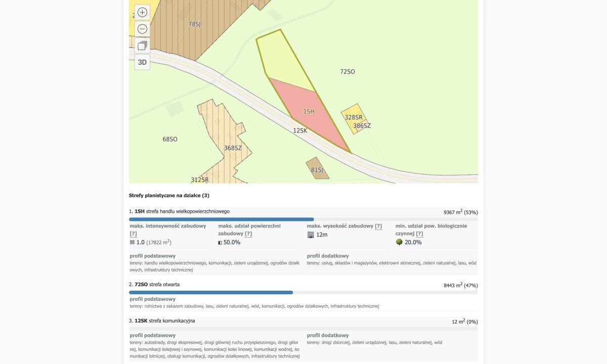Click the 1SH zone progress bar
Image resolution: width=607 pixels, height=364 pixels.
coord(222,219)
